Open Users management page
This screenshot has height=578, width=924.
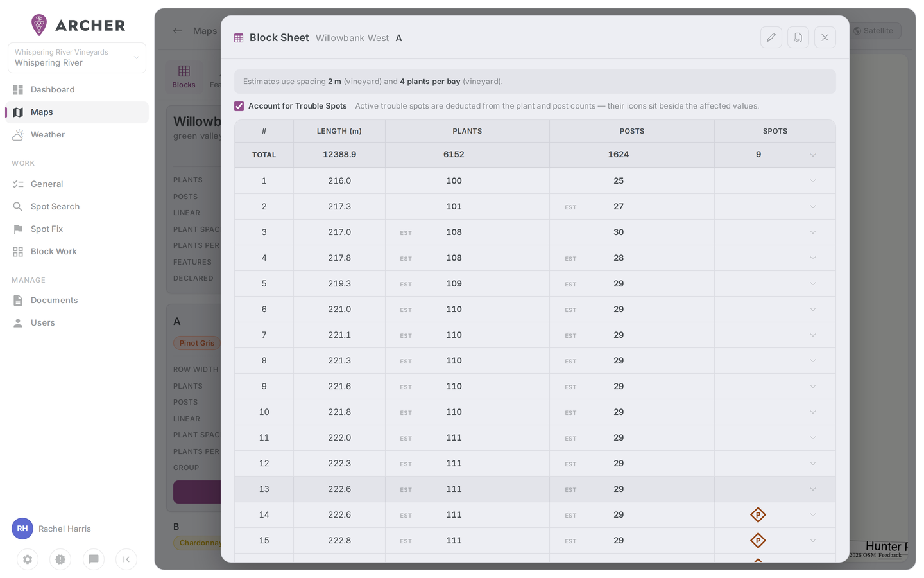click(77, 322)
